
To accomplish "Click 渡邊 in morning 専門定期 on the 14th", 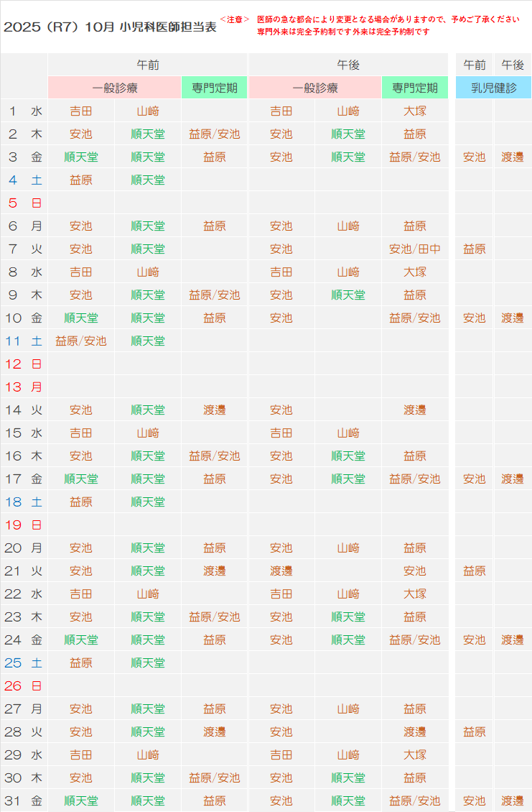I will click(x=214, y=410).
